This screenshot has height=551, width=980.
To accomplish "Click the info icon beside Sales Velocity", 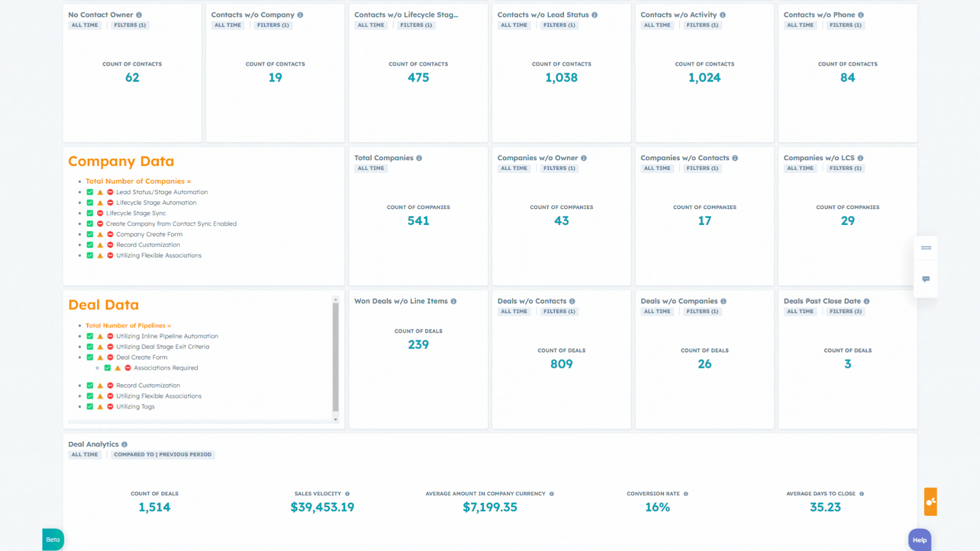I will click(x=347, y=493).
